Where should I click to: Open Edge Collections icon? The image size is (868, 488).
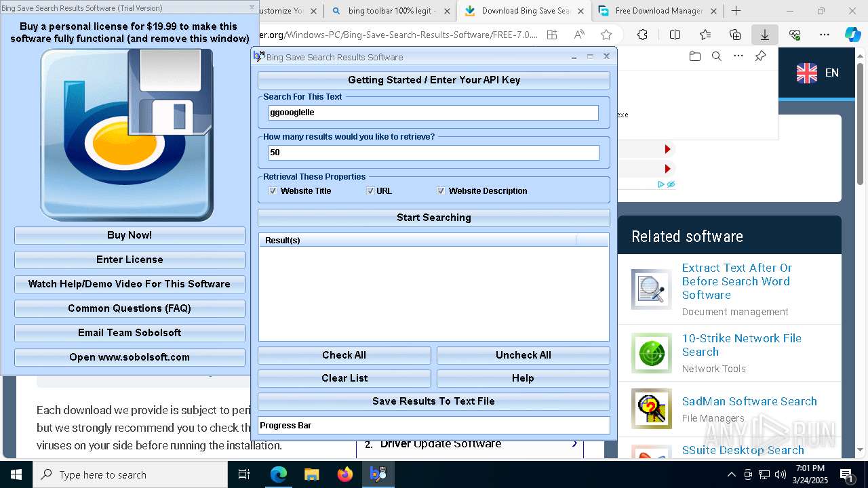coord(735,35)
